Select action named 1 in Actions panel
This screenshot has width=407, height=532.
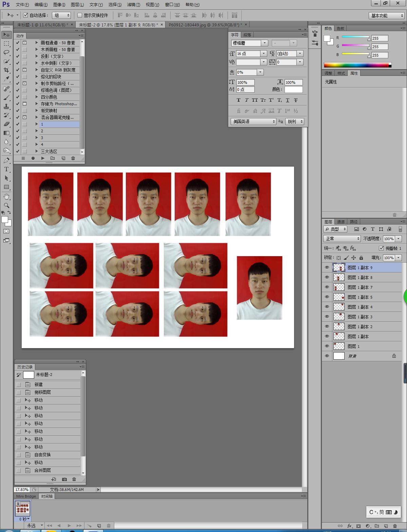pos(59,124)
